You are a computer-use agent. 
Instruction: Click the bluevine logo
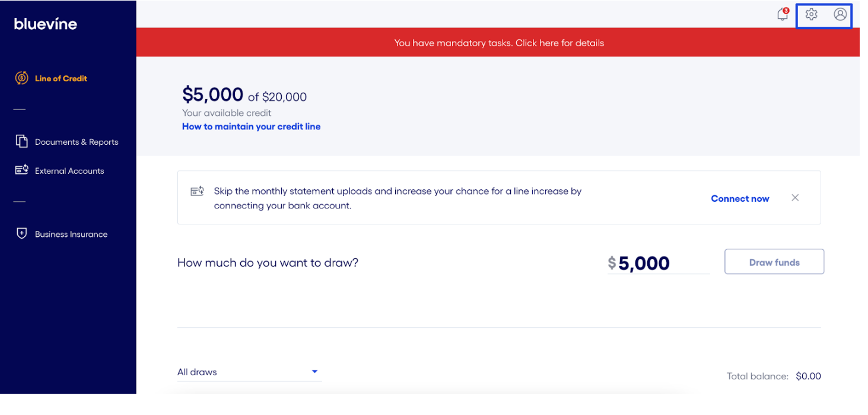click(x=45, y=23)
